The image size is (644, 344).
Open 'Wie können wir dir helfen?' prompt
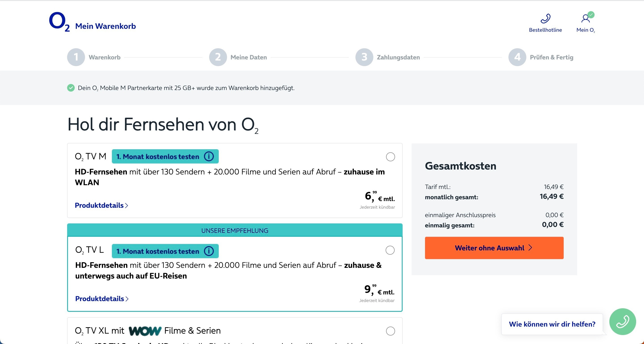[552, 324]
